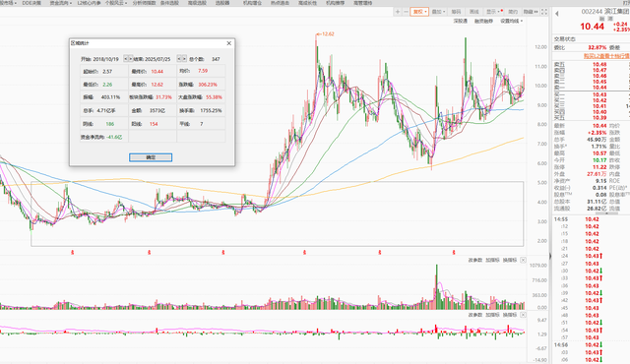Open the 显示 options dropdown
Screen dimensions: 630x364
tap(494, 12)
